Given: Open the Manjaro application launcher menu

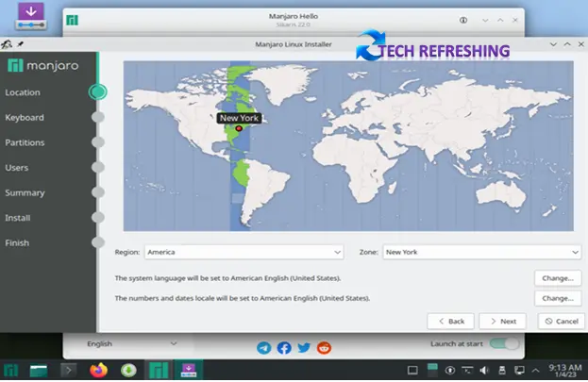Looking at the screenshot, I should click(x=10, y=370).
